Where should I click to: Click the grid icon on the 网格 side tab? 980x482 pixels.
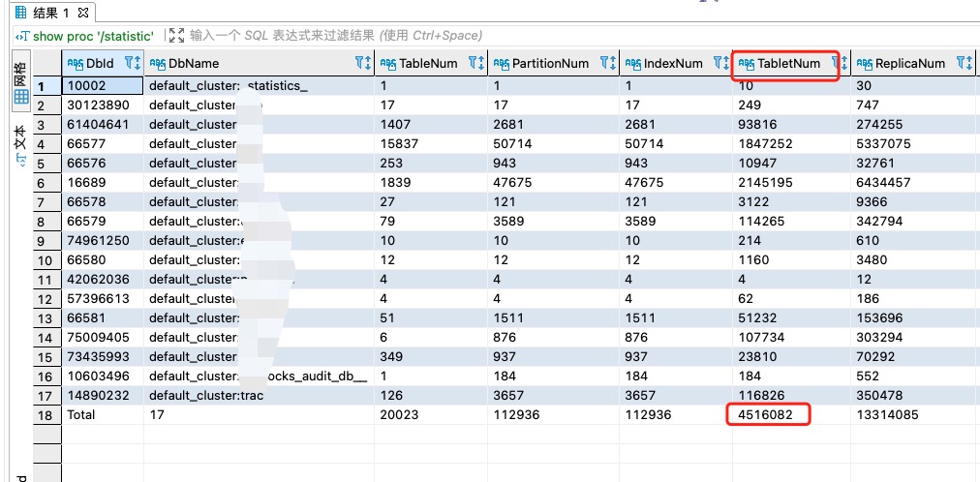pyautogui.click(x=21, y=97)
